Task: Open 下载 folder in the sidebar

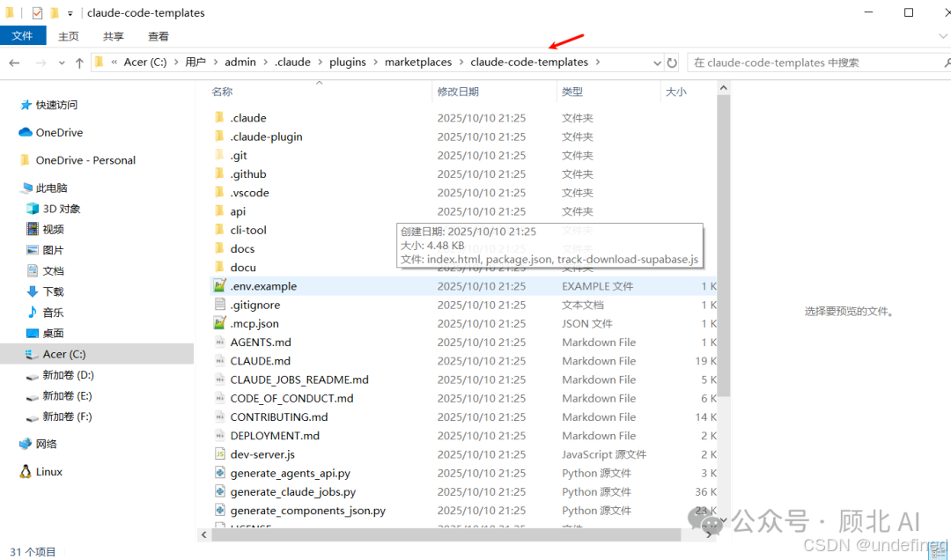Action: pos(46,291)
